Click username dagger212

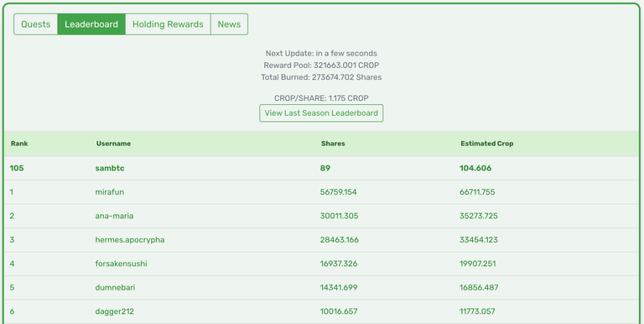pos(115,311)
